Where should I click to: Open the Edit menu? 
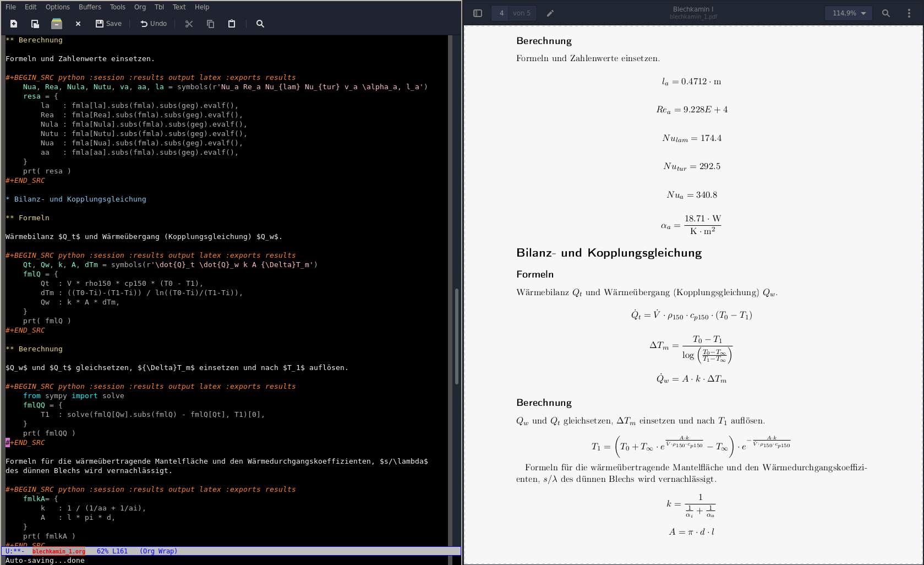click(31, 7)
